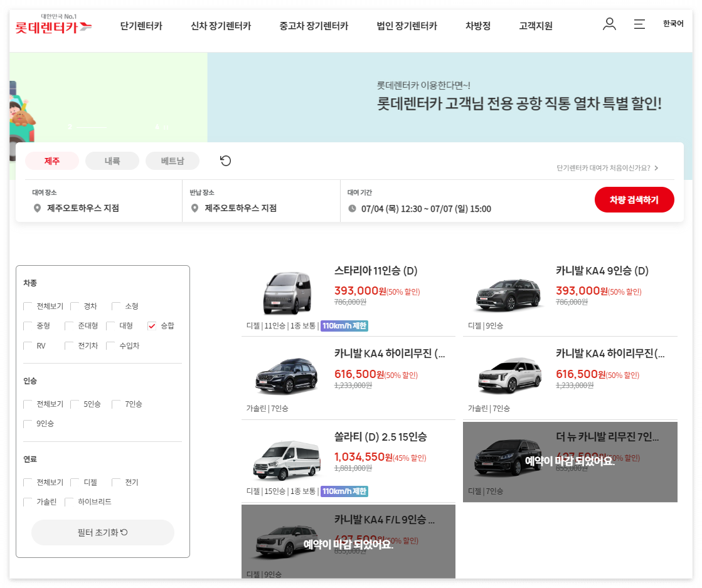Click the sold-out 카니발 KA4 F/L 9인승 card
The width and height of the screenshot is (702, 588).
click(348, 542)
